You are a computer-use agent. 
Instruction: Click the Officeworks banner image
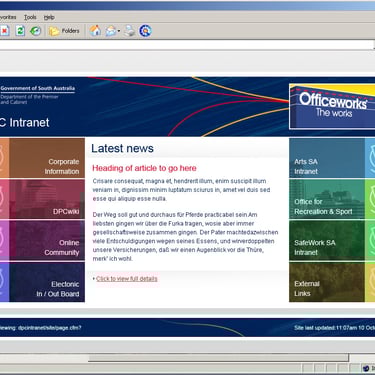click(332, 106)
